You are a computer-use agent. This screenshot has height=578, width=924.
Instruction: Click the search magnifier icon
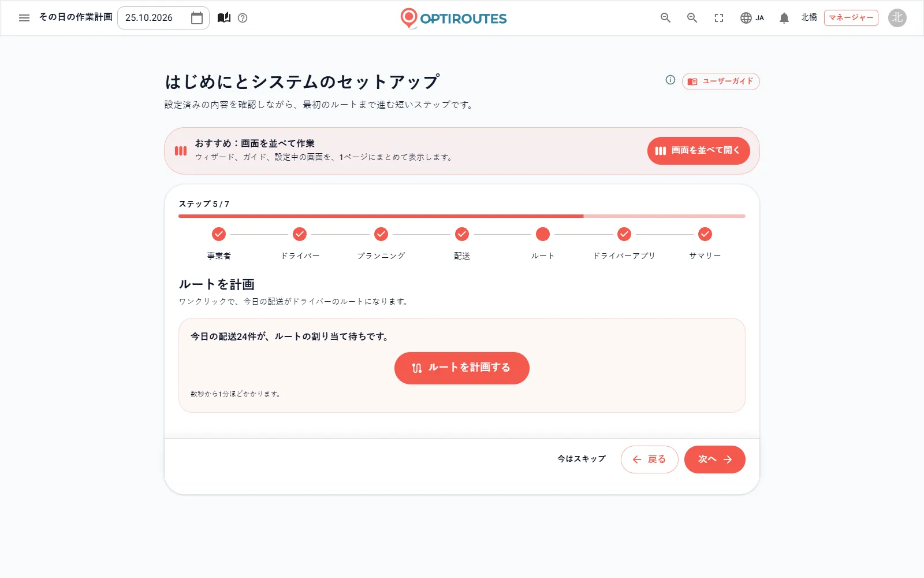pyautogui.click(x=665, y=18)
